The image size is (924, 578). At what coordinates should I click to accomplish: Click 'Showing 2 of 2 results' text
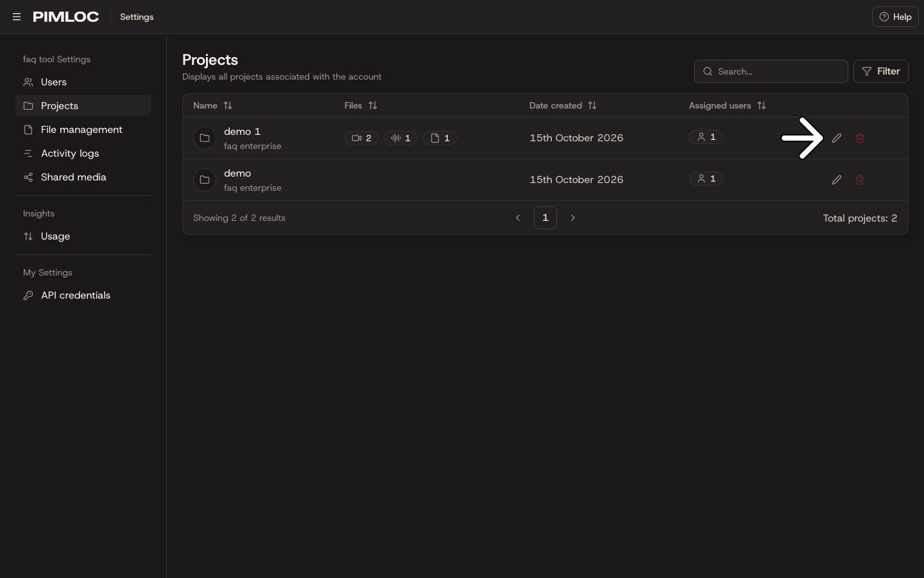click(x=239, y=218)
